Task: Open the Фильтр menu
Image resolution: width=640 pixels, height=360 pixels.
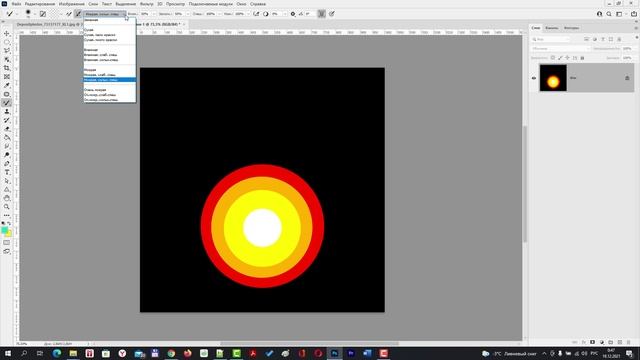Action: click(x=147, y=4)
